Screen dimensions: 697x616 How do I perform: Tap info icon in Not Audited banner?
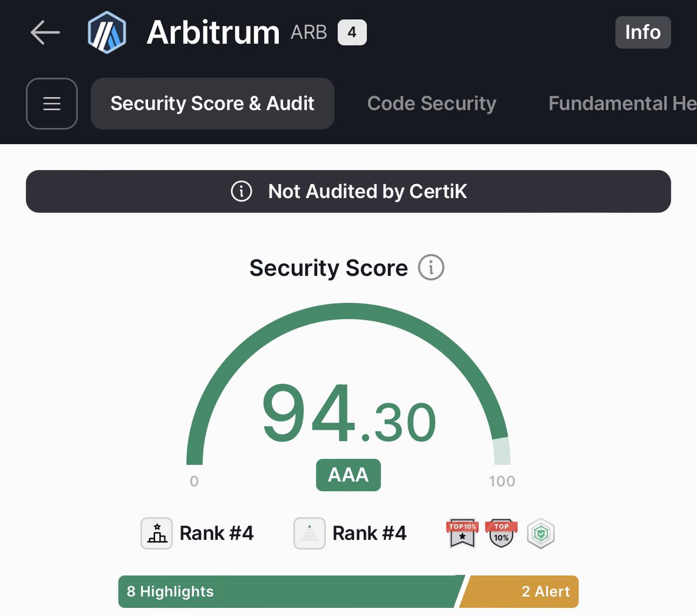pos(242,191)
